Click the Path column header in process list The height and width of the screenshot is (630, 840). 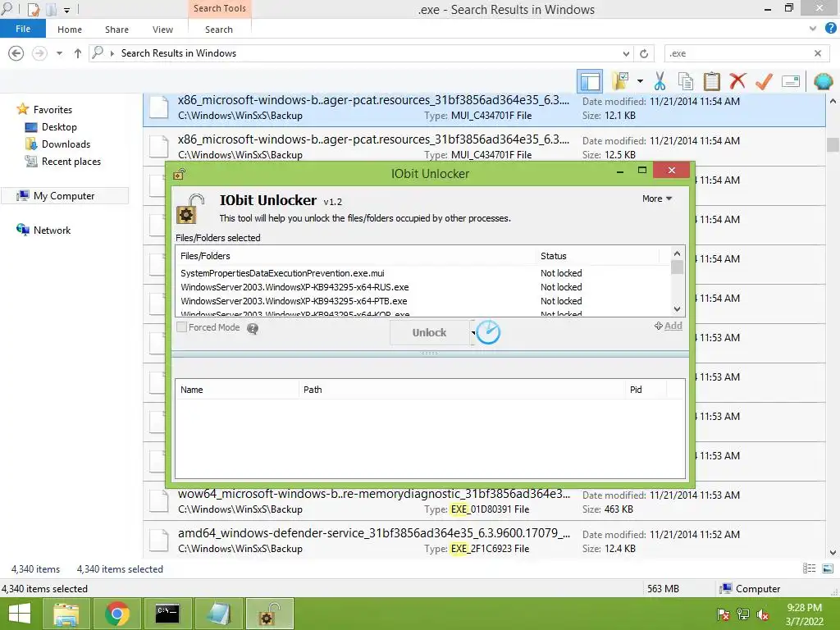[x=462, y=390]
